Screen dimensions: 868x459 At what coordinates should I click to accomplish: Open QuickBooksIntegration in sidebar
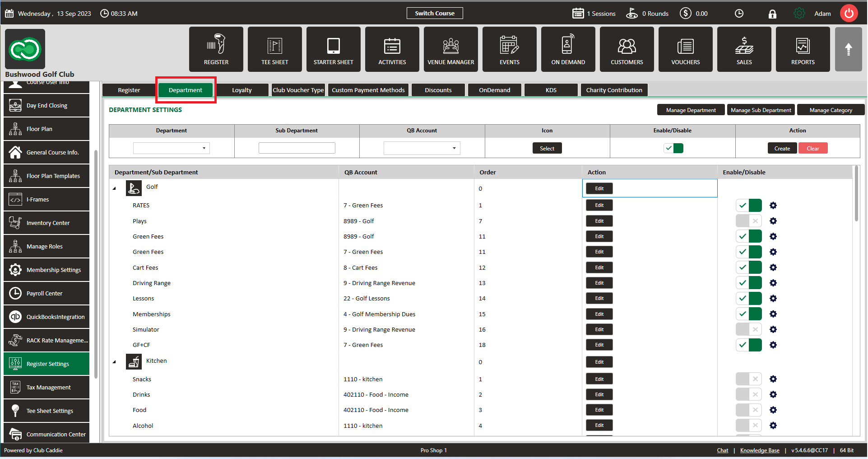46,317
